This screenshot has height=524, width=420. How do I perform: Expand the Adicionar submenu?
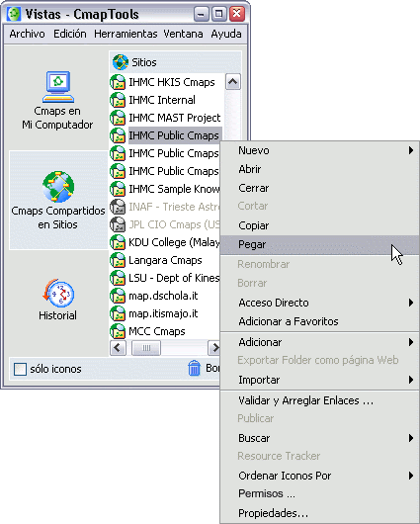[x=320, y=342]
